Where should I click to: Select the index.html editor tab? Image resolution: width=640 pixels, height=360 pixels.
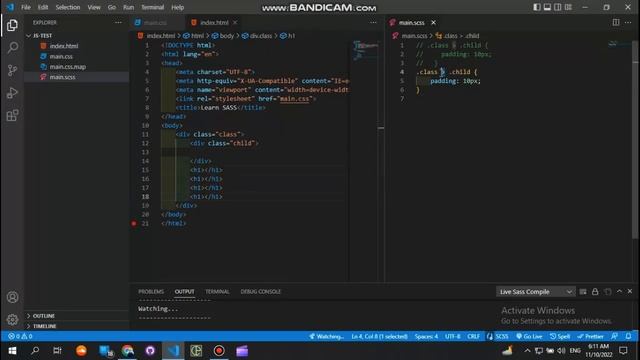pos(214,22)
